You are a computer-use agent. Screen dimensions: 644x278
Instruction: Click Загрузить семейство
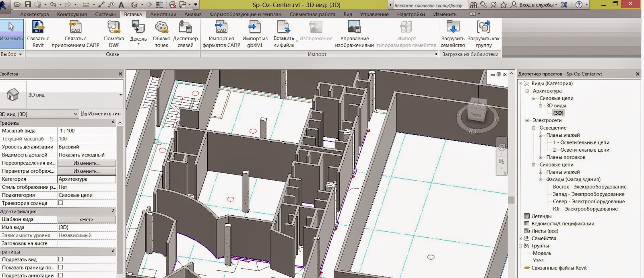pyautogui.click(x=453, y=34)
